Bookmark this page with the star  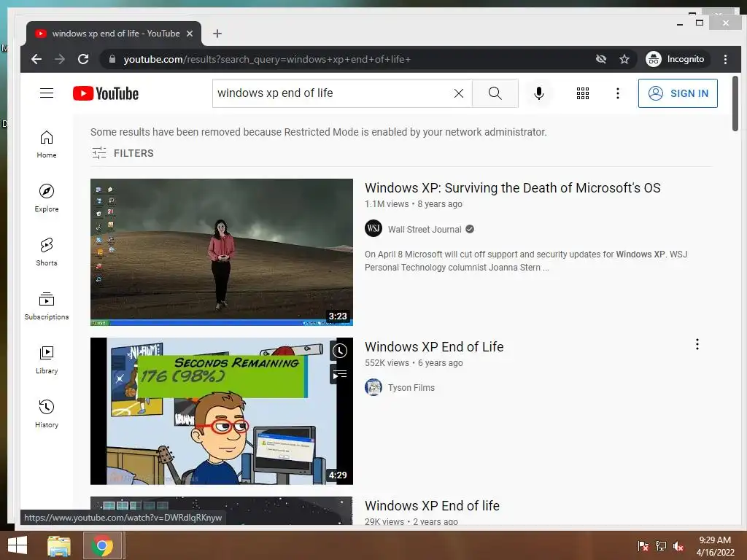point(624,59)
